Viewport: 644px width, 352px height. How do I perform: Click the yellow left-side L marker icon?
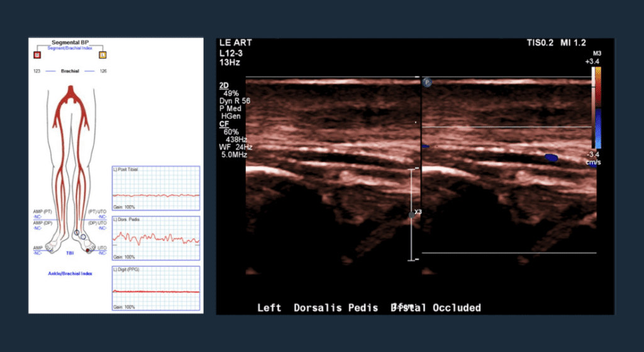pyautogui.click(x=103, y=55)
